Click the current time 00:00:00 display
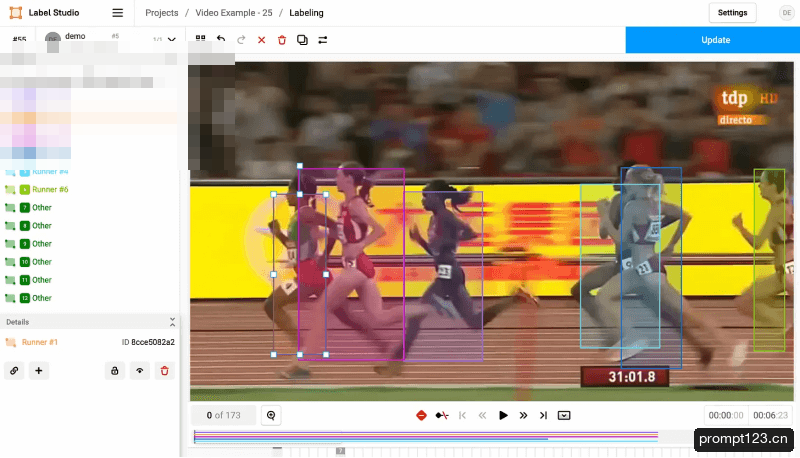Screen dimensions: 800x458 [x=726, y=415]
